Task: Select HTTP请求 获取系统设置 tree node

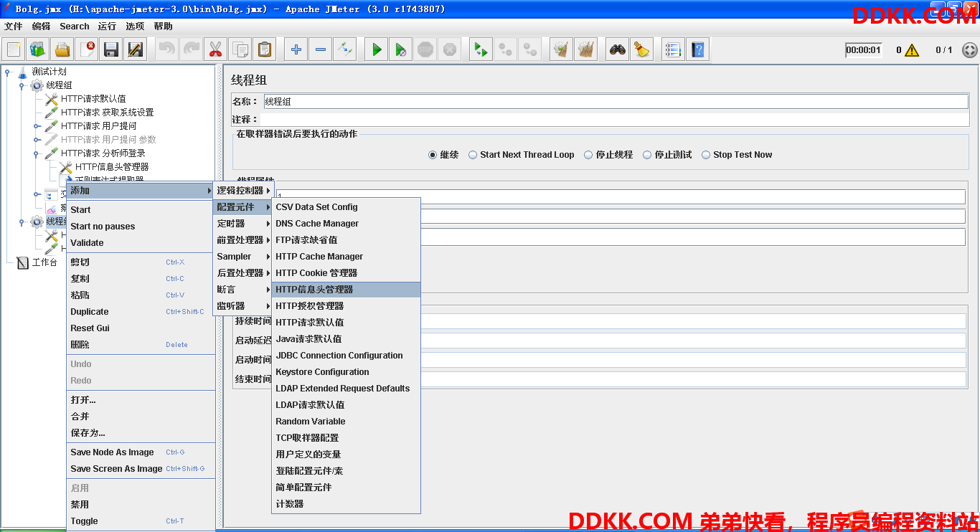Action: pyautogui.click(x=107, y=113)
